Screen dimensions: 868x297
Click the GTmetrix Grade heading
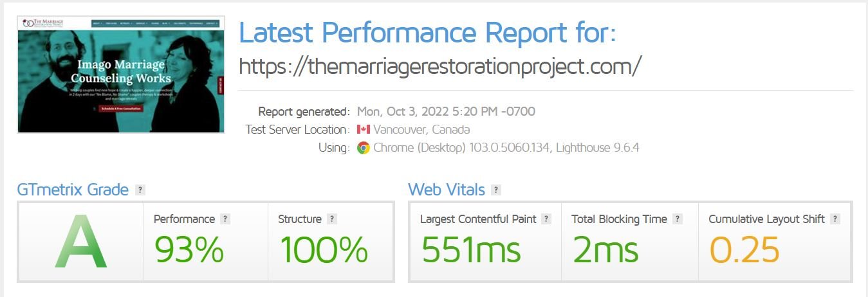coord(73,190)
